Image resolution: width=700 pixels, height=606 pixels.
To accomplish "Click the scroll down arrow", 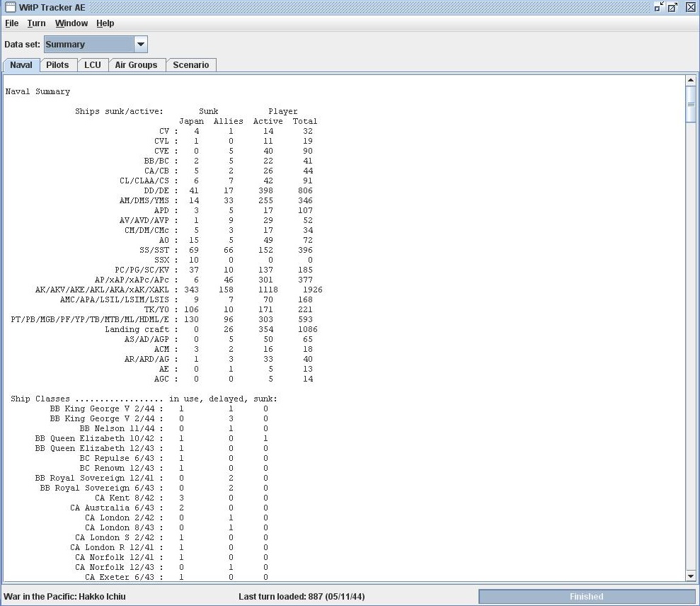I will pyautogui.click(x=691, y=576).
